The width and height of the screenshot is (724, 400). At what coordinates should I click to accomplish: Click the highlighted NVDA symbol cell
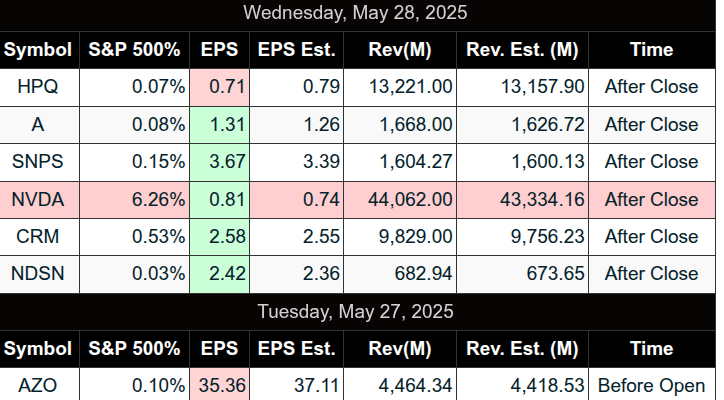pos(38,200)
